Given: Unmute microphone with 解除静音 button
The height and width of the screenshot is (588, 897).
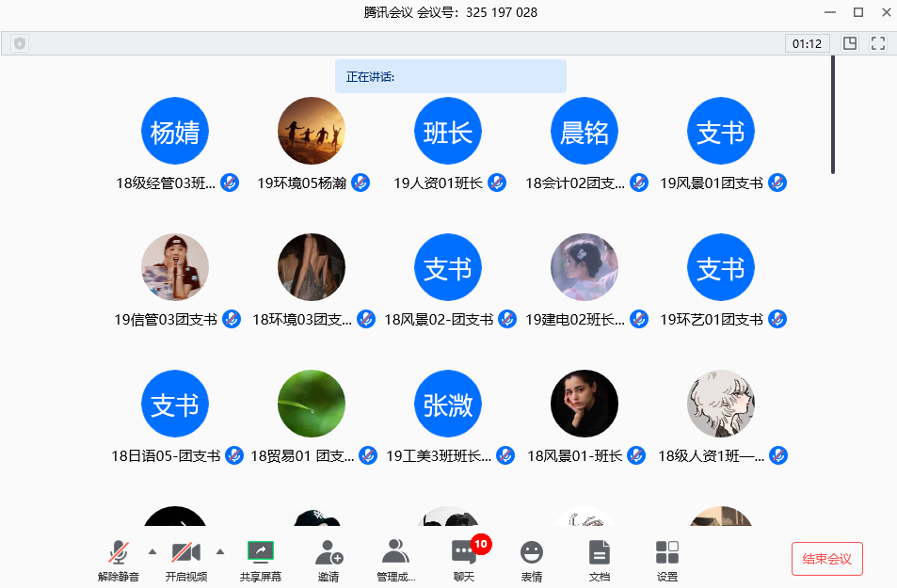Looking at the screenshot, I should point(119,560).
